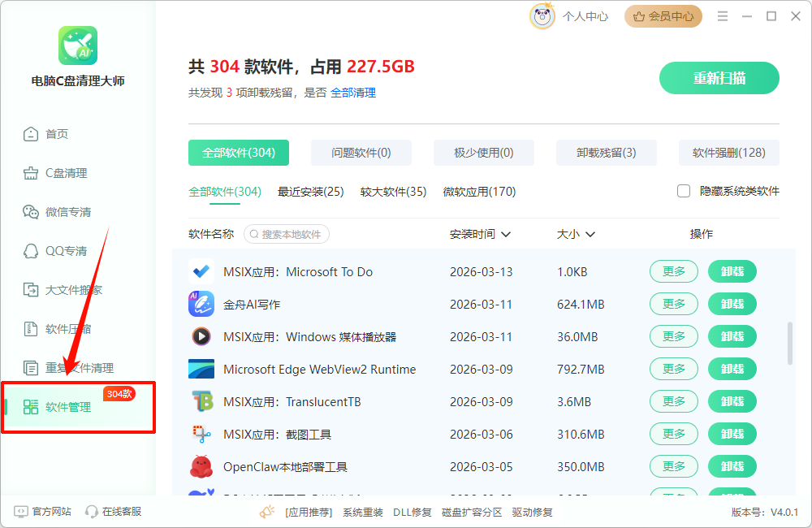812x528 pixels.
Task: Open 个人中心 avatar at top
Action: pos(542,15)
